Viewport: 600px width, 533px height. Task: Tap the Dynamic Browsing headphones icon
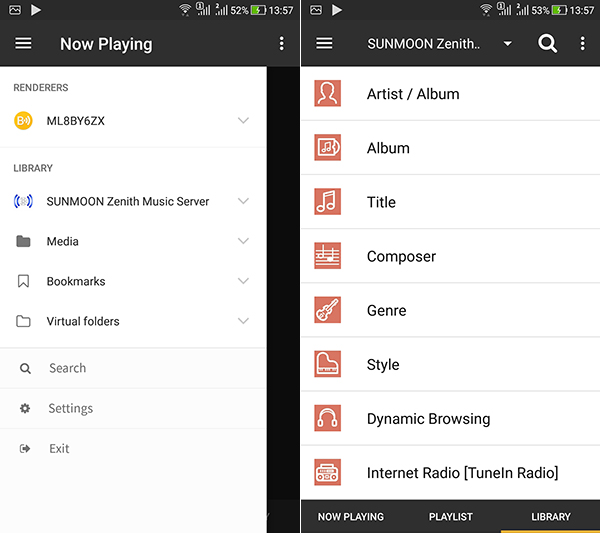click(328, 418)
